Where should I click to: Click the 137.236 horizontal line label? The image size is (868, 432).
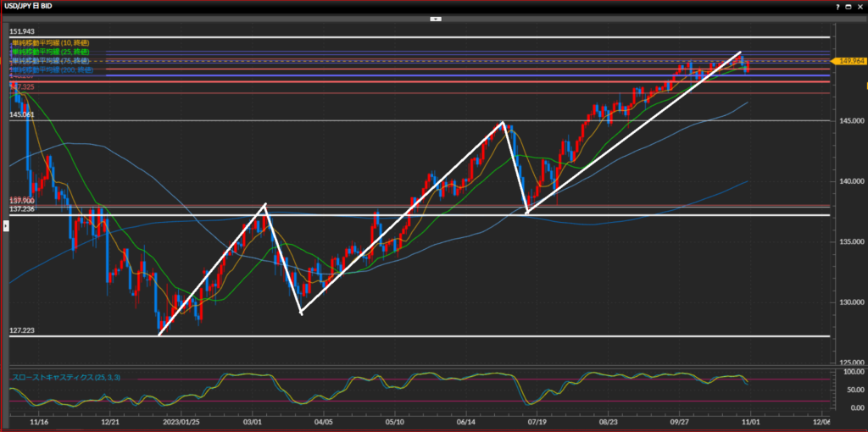[x=22, y=208]
